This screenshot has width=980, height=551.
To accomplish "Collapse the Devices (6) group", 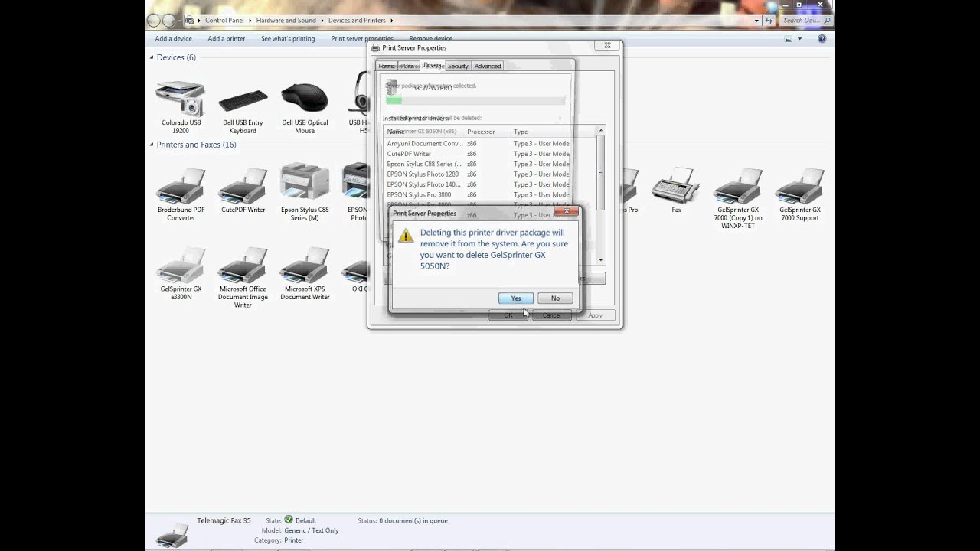I will pos(152,57).
